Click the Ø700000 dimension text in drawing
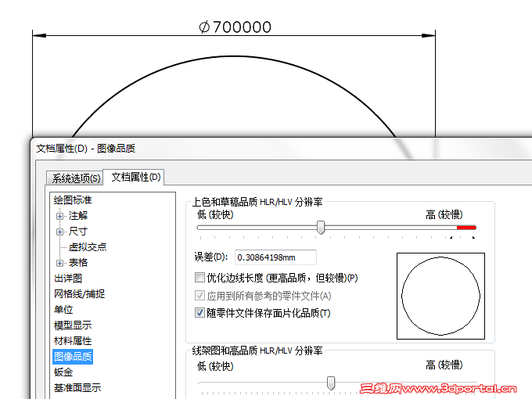The width and height of the screenshot is (532, 399). (235, 27)
